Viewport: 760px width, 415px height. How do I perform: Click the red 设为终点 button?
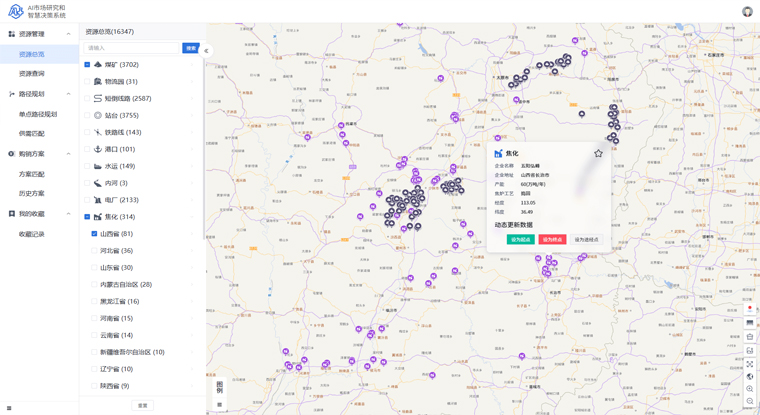(x=552, y=240)
